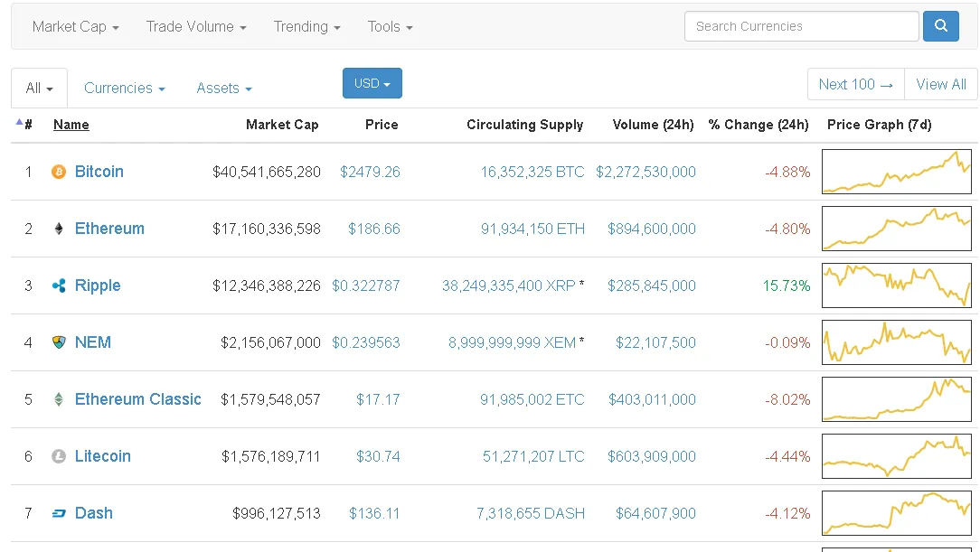This screenshot has height=552, width=980.
Task: Open Dash 7d price graph
Action: point(896,512)
